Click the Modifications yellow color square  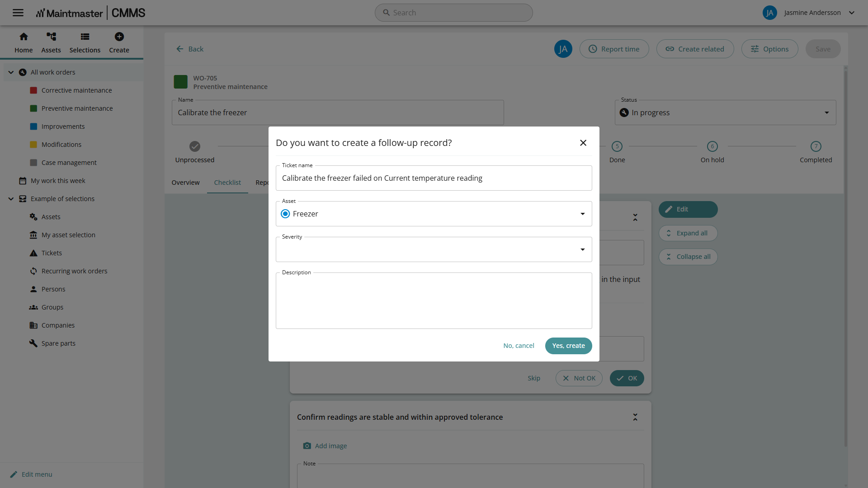[33, 145]
